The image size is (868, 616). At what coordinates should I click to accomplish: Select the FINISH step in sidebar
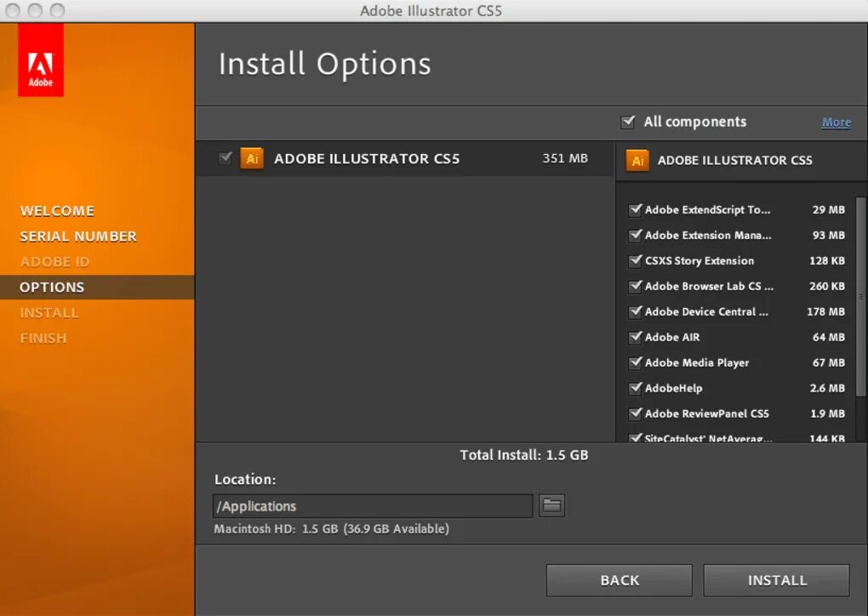[x=43, y=338]
